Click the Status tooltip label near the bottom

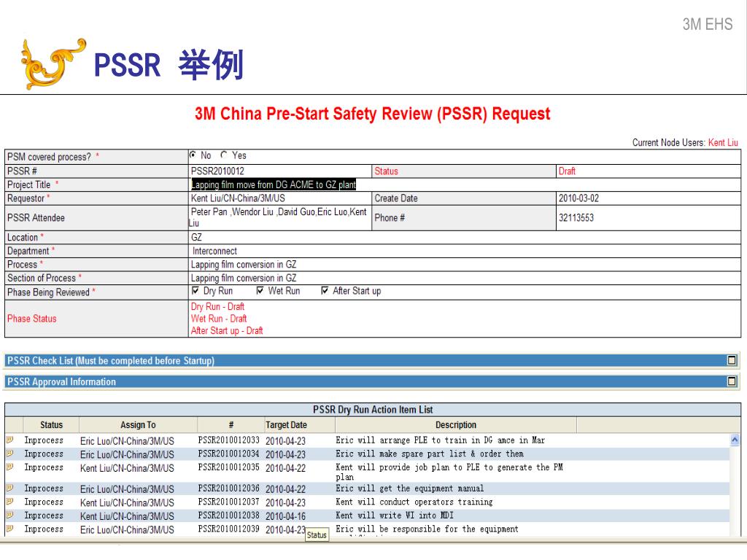click(317, 534)
